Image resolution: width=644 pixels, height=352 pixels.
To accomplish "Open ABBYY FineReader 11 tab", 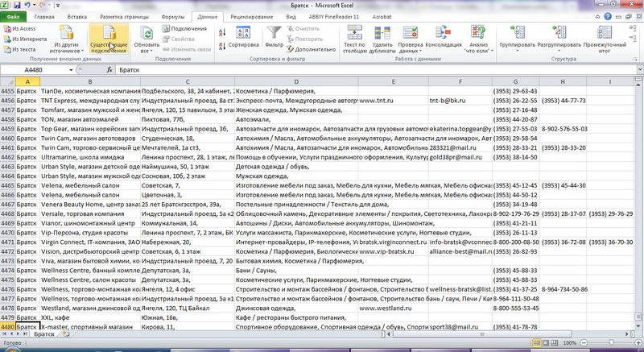I will click(334, 17).
